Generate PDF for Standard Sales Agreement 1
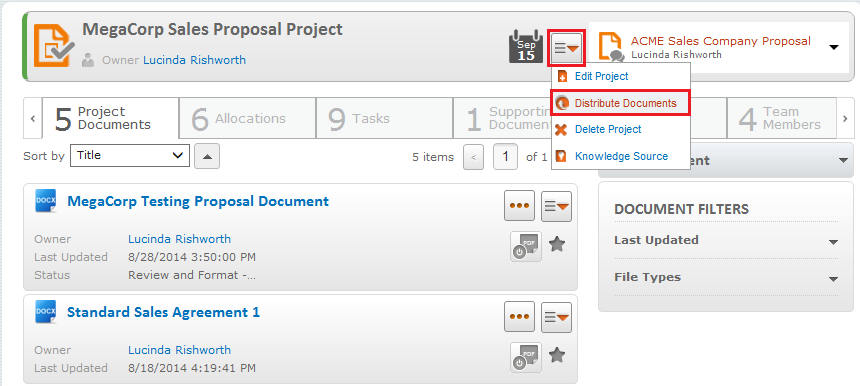The image size is (860, 386). click(x=526, y=357)
